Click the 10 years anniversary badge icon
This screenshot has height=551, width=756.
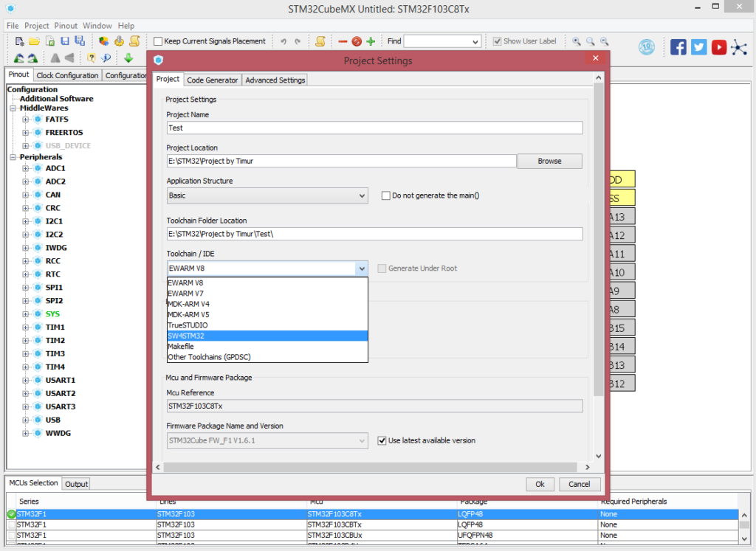tap(647, 46)
